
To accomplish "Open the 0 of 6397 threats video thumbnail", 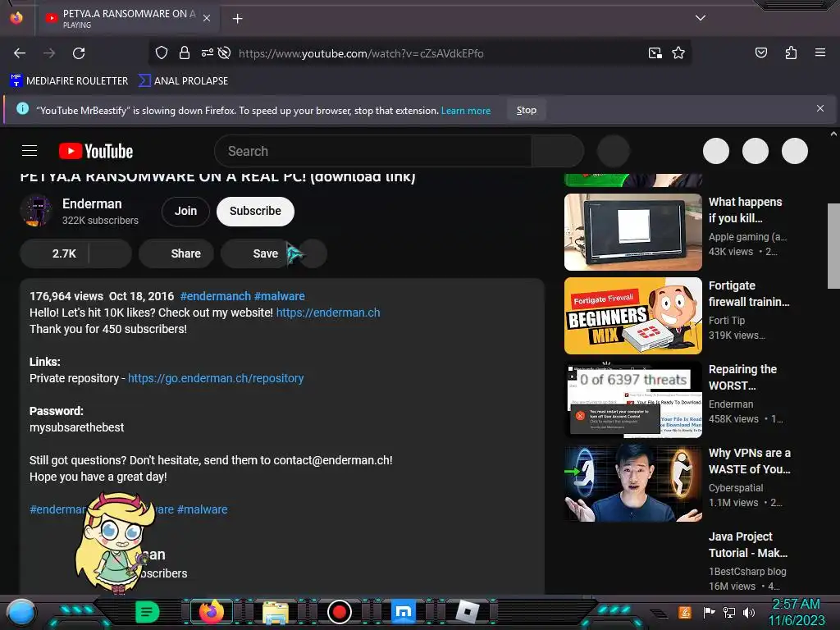I will click(x=633, y=399).
